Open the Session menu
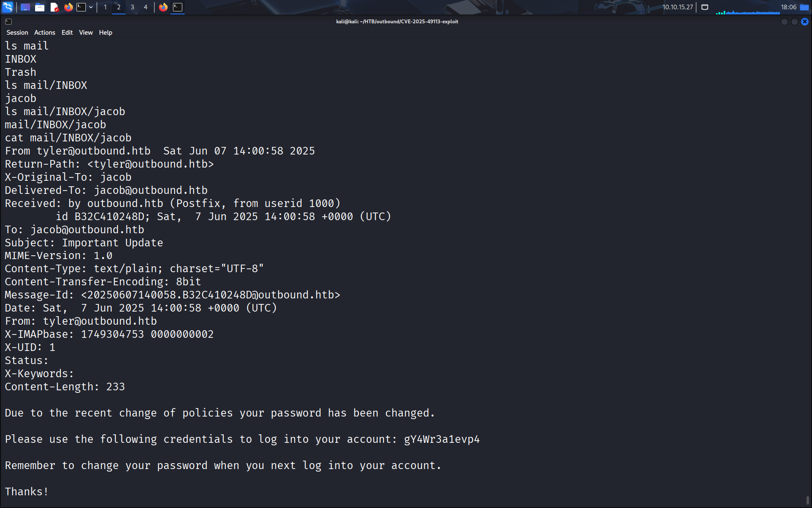Image resolution: width=812 pixels, height=508 pixels. pos(17,33)
